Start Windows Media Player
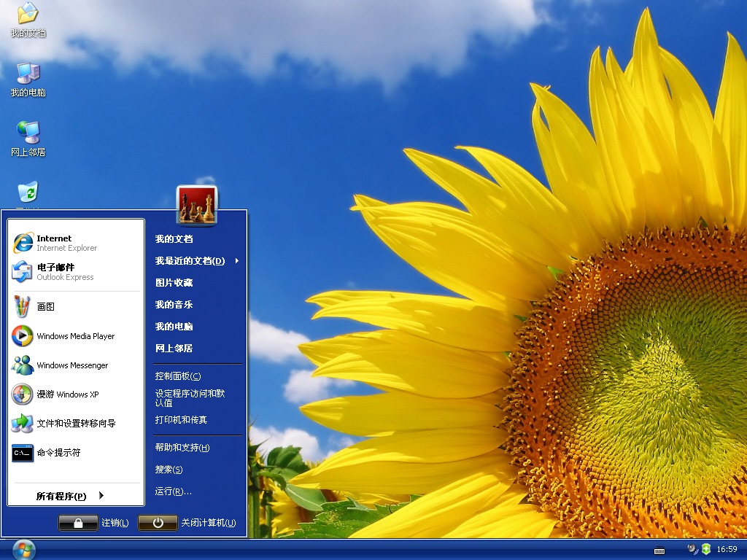747x560 pixels. click(75, 336)
